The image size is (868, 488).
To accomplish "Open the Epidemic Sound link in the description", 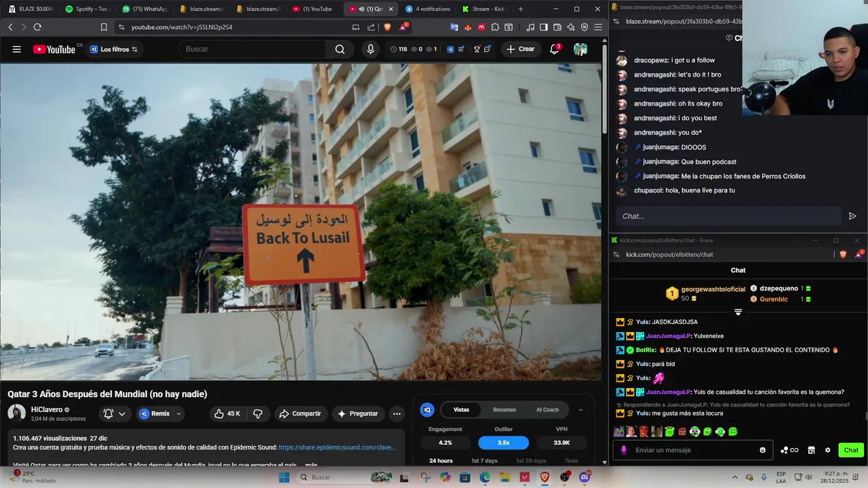I will click(x=337, y=447).
